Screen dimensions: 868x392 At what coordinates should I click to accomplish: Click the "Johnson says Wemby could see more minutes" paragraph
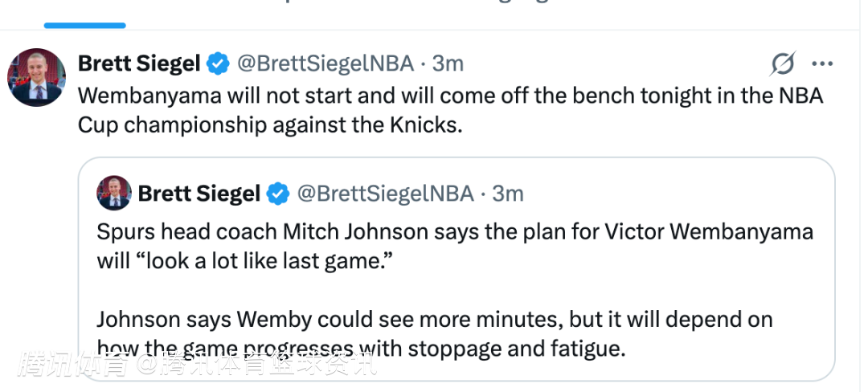pyautogui.click(x=434, y=320)
